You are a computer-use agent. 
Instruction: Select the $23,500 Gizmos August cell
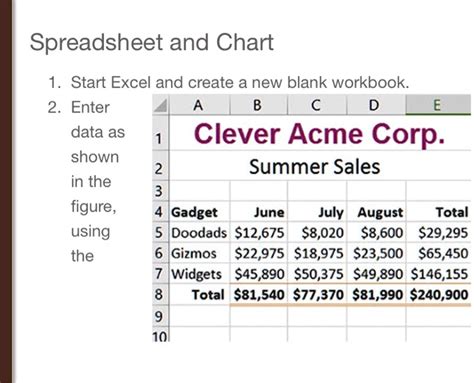click(x=376, y=253)
